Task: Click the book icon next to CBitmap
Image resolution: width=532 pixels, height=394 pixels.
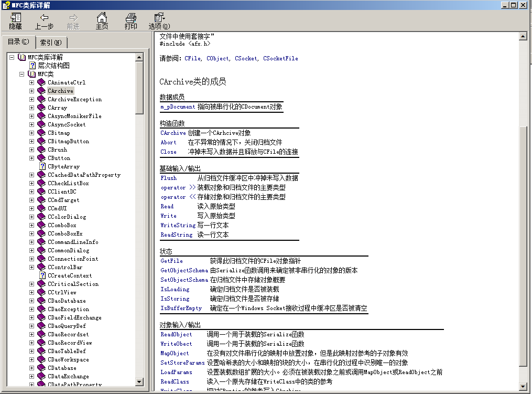Action: coord(41,133)
